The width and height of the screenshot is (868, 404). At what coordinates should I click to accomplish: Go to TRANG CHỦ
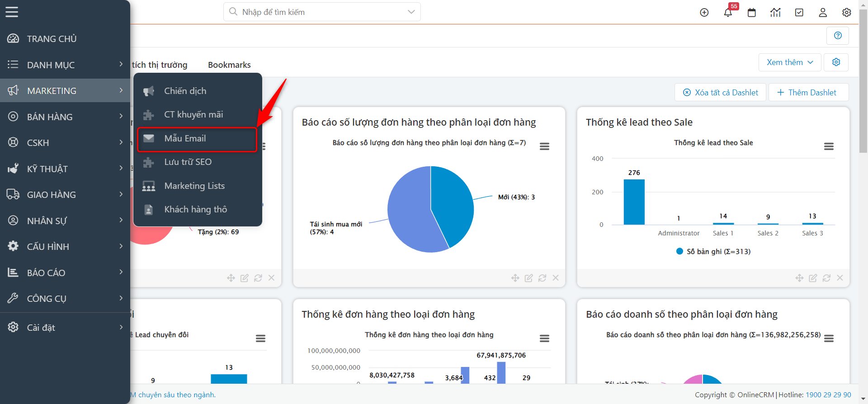[x=65, y=38]
